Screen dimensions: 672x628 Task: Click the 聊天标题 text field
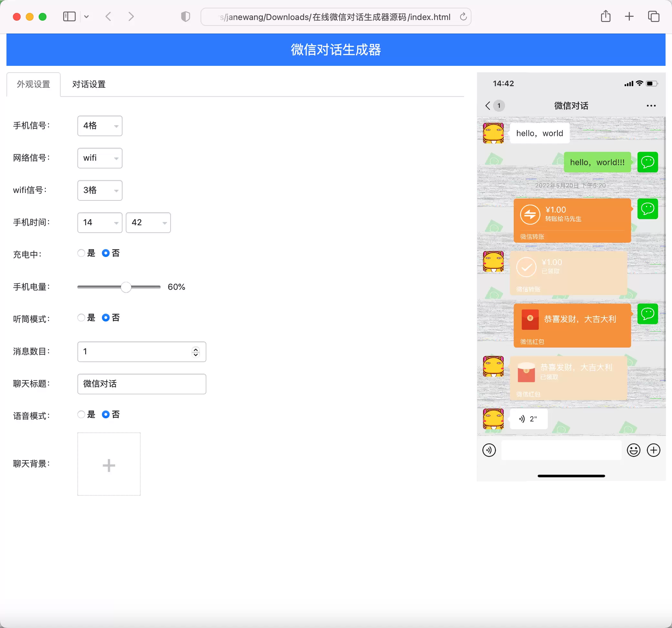[142, 384]
